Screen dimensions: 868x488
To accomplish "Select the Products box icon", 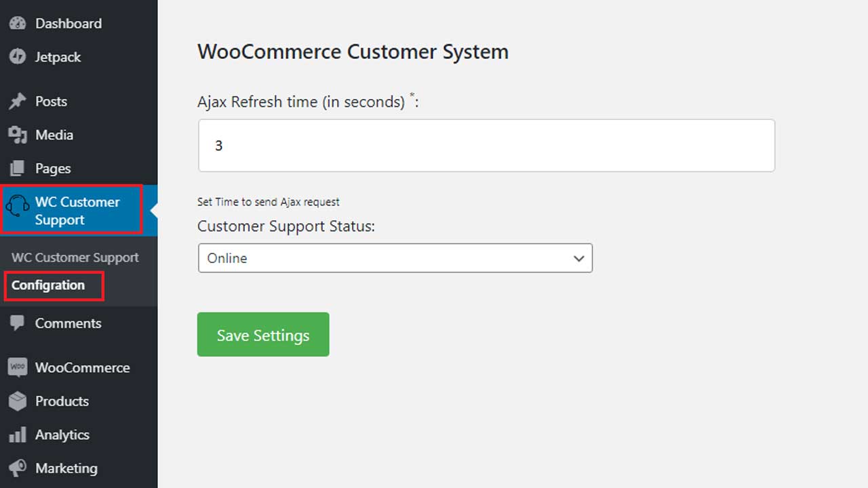I will [16, 401].
